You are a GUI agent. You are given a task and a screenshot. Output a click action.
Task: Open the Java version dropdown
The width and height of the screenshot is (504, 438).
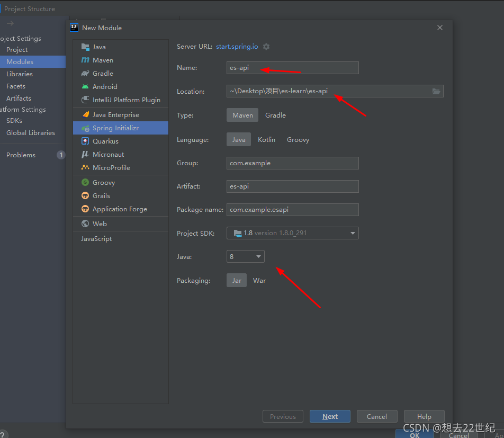pyautogui.click(x=246, y=257)
